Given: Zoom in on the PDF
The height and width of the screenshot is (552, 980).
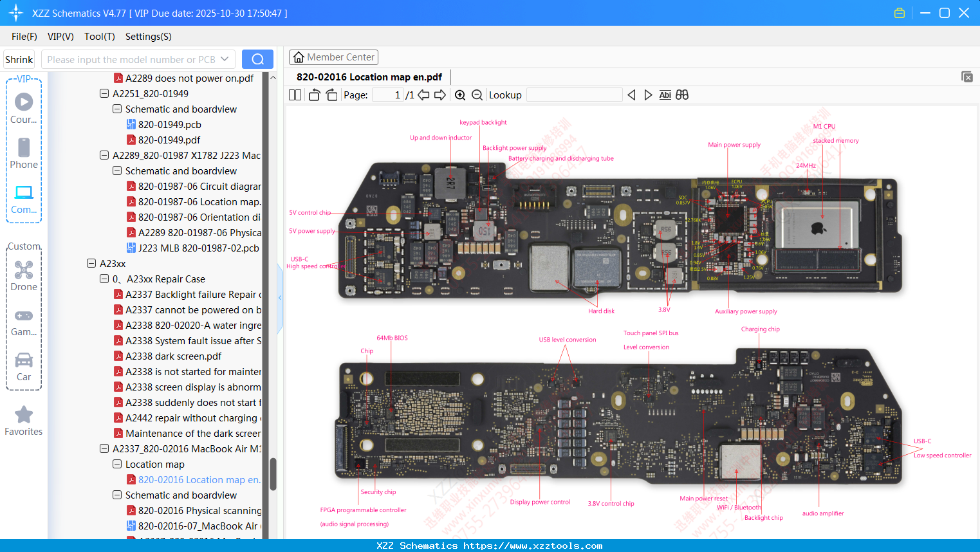Looking at the screenshot, I should pos(460,95).
